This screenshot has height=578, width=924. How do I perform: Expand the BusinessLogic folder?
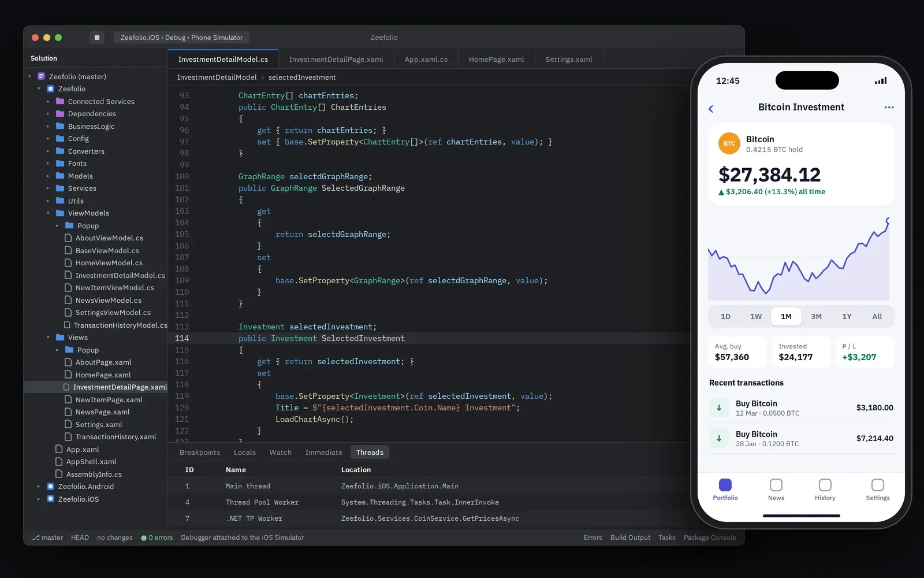(48, 127)
